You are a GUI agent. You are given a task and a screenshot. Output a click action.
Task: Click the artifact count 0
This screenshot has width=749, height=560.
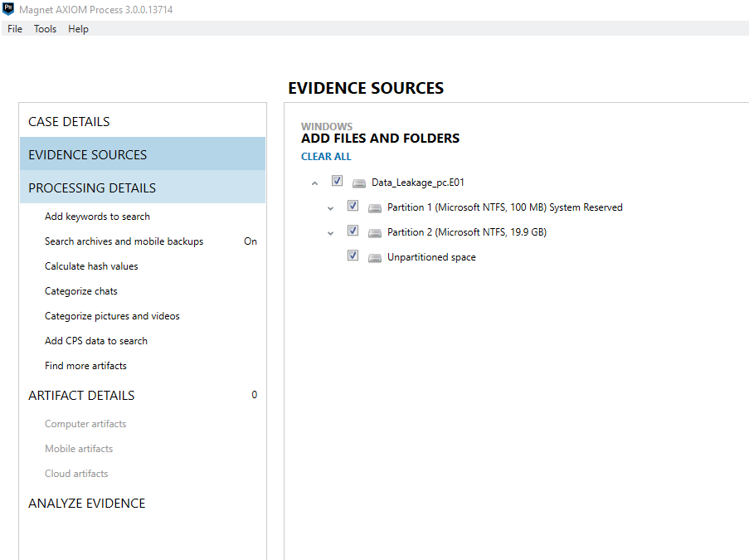[254, 395]
